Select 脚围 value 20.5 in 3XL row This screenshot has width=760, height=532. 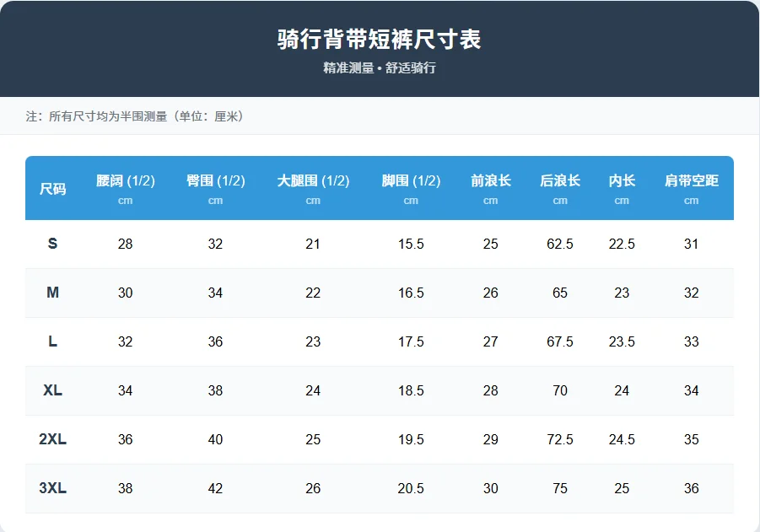pyautogui.click(x=411, y=488)
